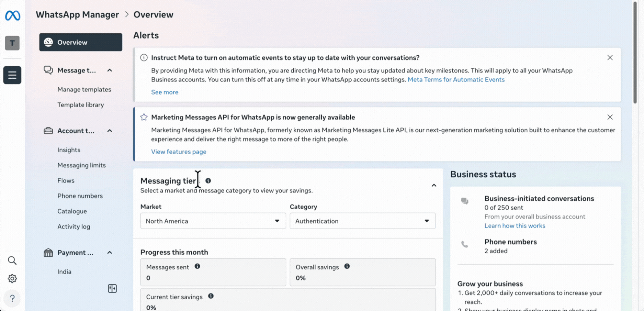Open Phone numbers in the sidebar

point(80,196)
